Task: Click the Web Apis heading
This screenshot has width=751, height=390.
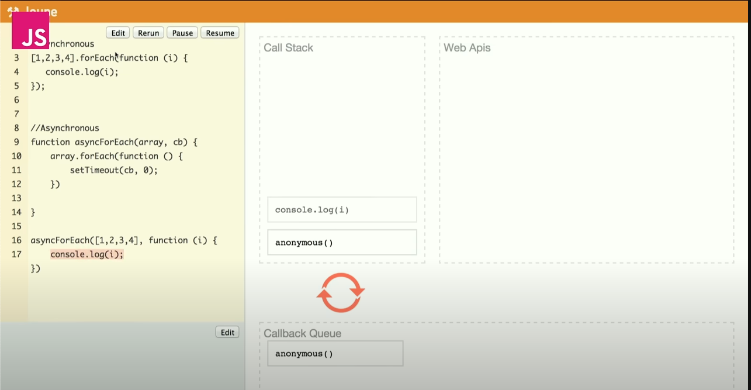Action: pos(467,48)
